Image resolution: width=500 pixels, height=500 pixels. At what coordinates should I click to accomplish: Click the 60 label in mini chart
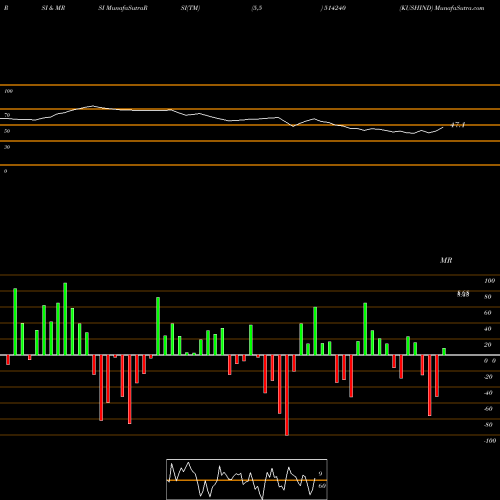click(x=322, y=486)
